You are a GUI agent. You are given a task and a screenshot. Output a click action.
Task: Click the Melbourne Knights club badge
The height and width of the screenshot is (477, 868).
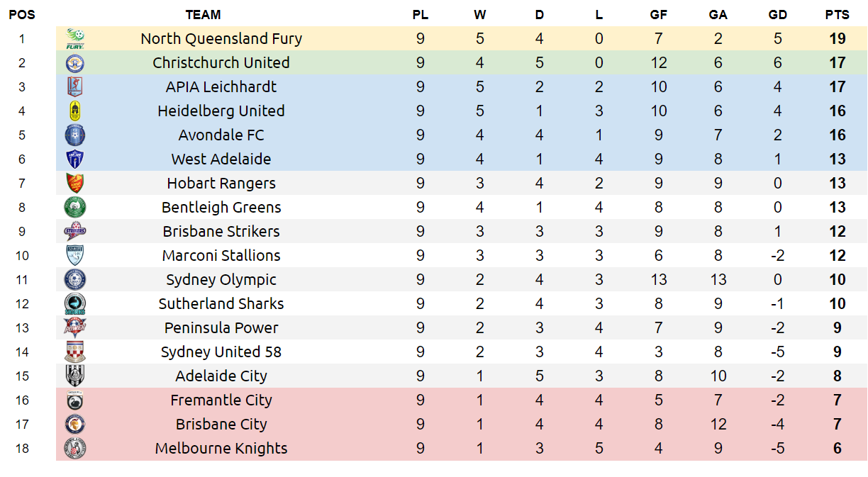(74, 449)
